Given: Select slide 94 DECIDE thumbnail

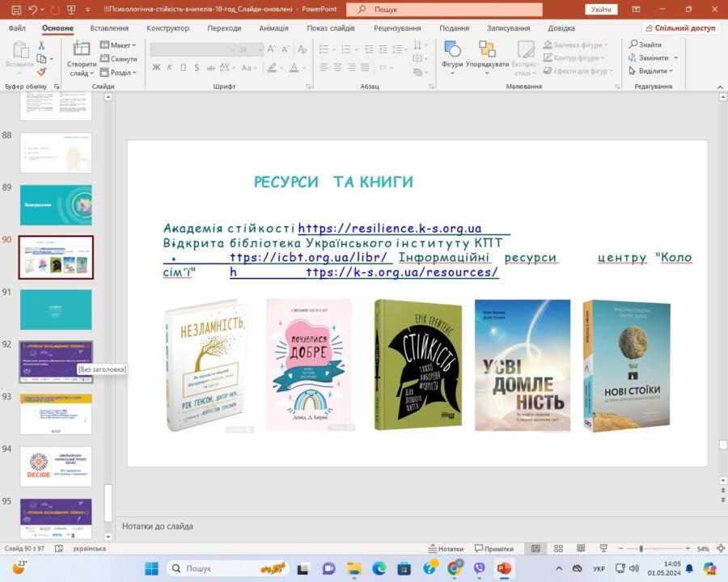Looking at the screenshot, I should (56, 466).
